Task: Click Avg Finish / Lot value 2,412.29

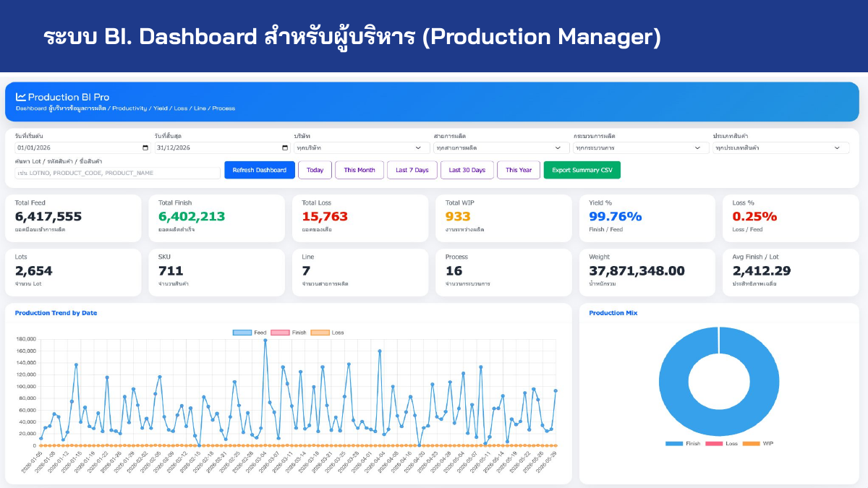Action: point(761,270)
